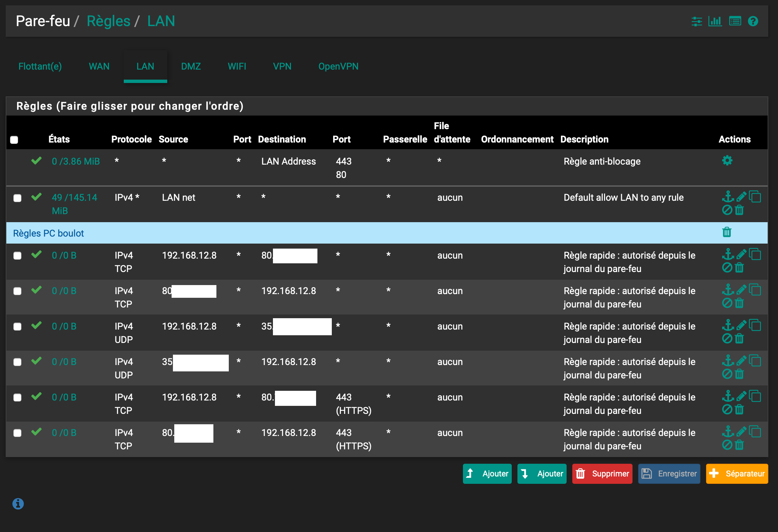Click gear icon on anti-blocage rule
Screen dimensions: 778x532
[727, 161]
